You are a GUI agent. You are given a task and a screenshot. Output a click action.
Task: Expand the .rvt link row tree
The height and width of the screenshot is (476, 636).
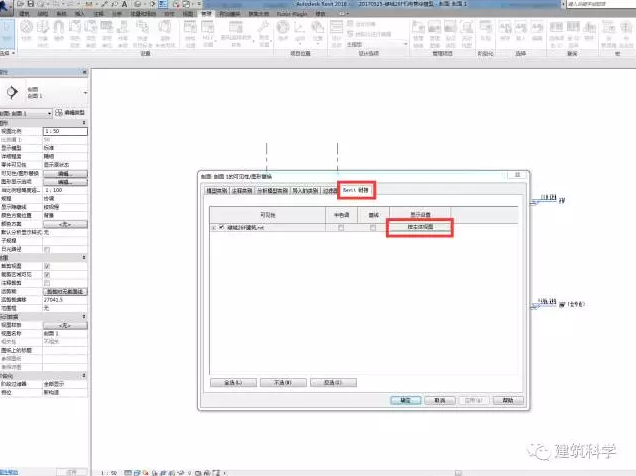214,228
